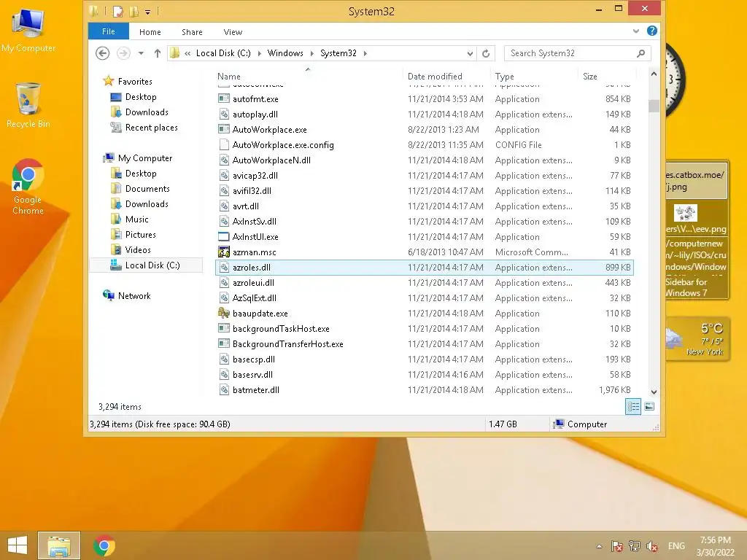Select the AxInstUI.exe file icon
The width and height of the screenshot is (747, 560).
click(x=224, y=236)
